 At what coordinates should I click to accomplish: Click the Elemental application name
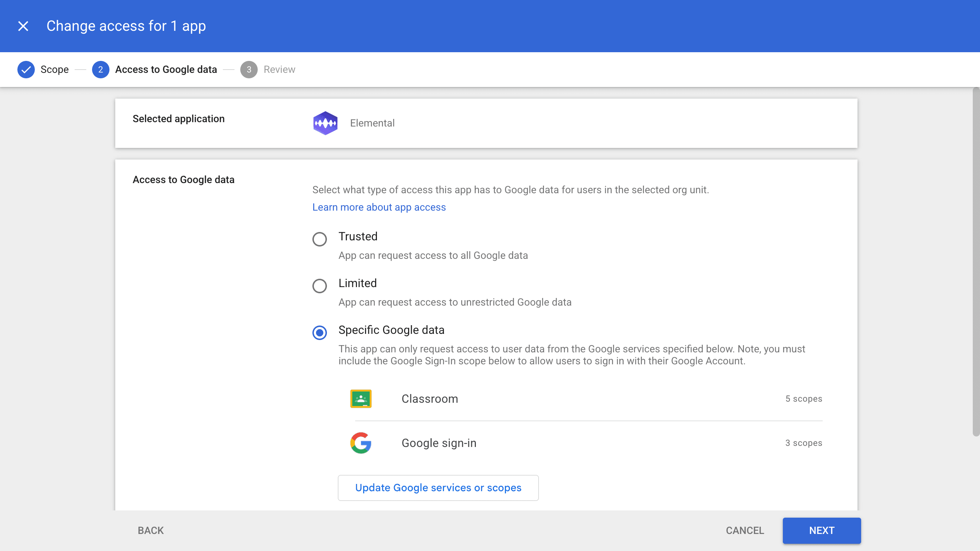point(372,123)
